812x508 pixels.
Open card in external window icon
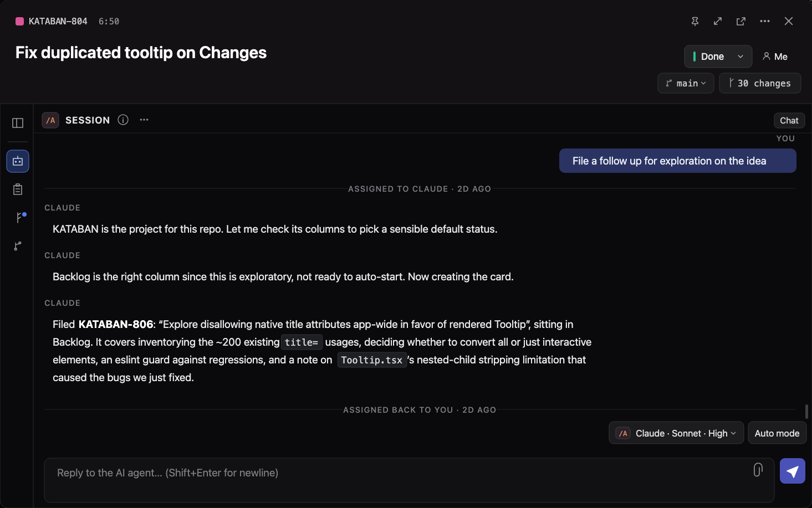pos(741,21)
